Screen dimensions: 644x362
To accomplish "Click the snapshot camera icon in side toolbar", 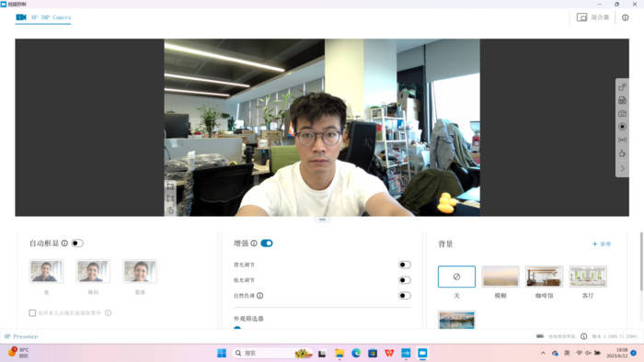I will click(622, 114).
